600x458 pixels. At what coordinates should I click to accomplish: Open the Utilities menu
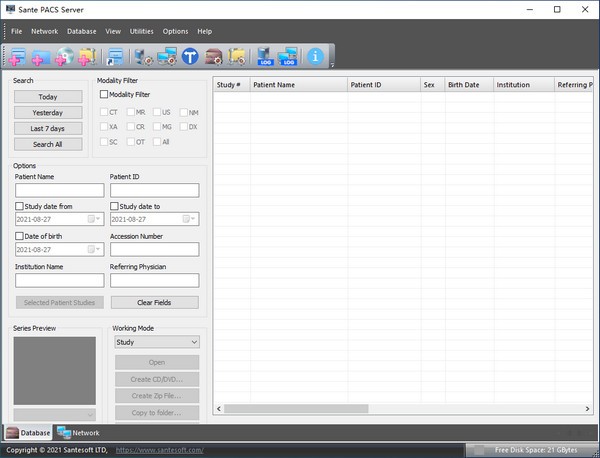[x=141, y=31]
